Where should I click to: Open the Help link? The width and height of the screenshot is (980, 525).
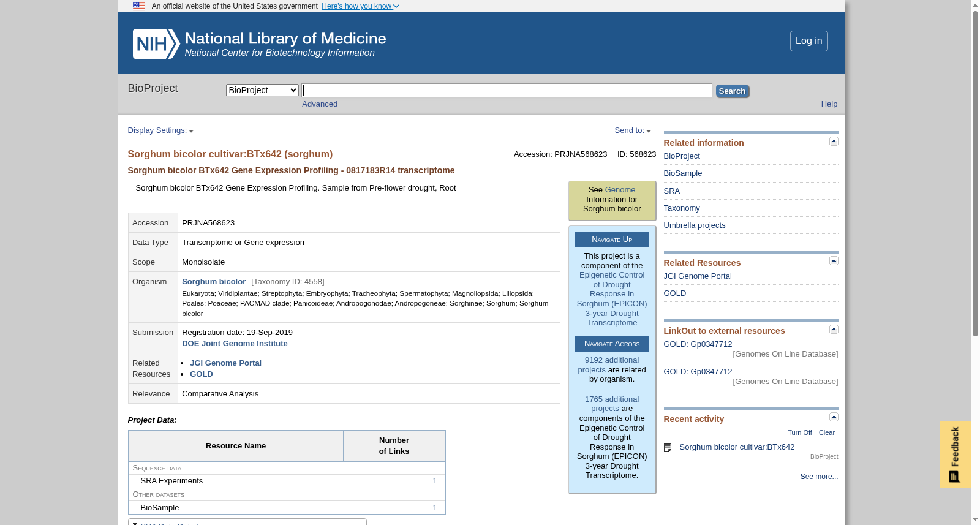[x=829, y=104]
